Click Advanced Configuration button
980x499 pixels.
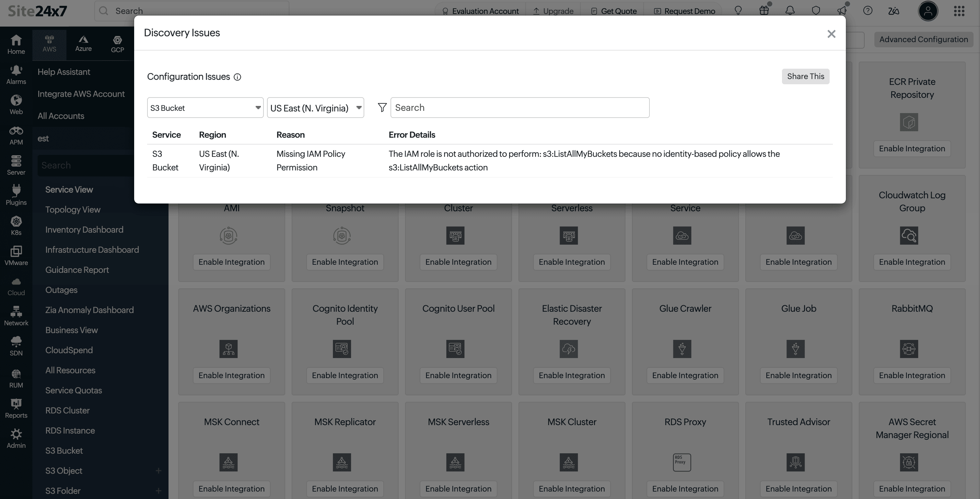pyautogui.click(x=923, y=40)
